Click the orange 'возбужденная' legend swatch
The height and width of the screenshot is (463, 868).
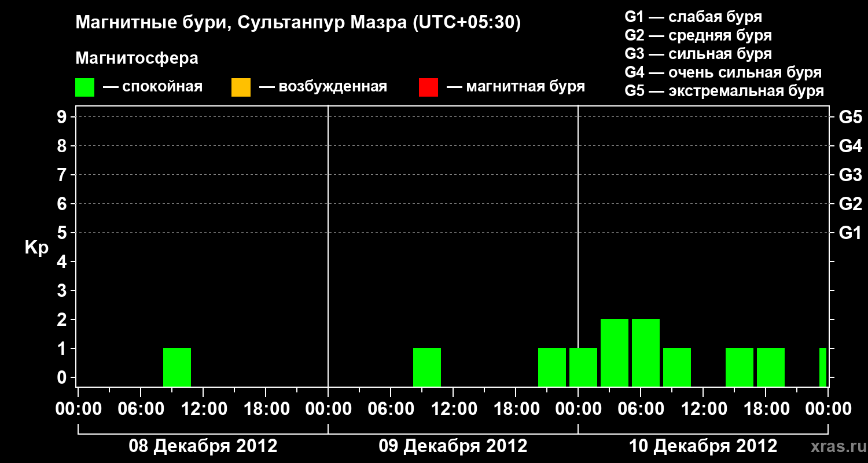point(241,87)
